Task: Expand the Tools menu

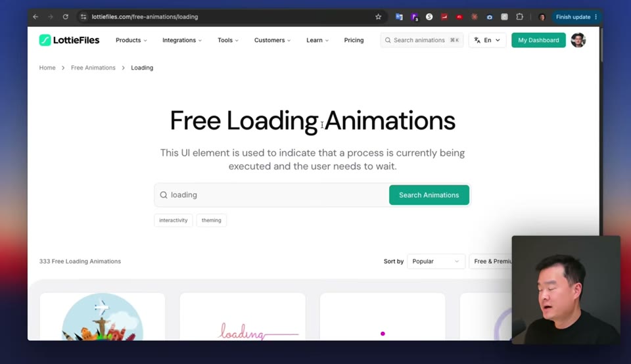Action: click(228, 40)
